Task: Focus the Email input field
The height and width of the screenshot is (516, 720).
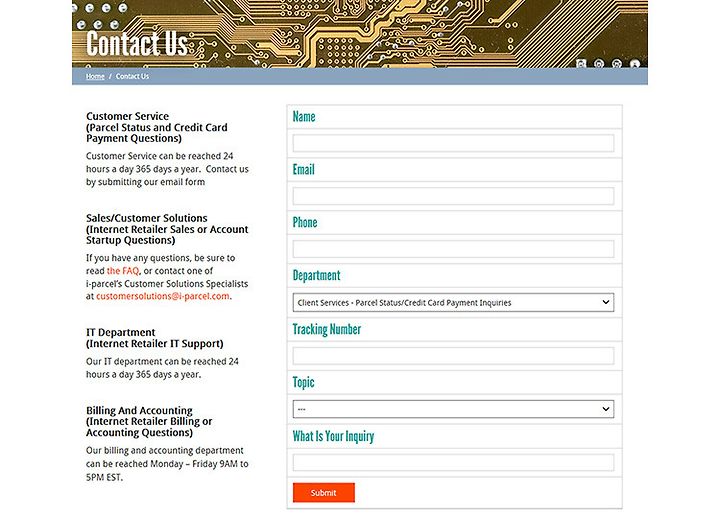Action: [x=453, y=196]
